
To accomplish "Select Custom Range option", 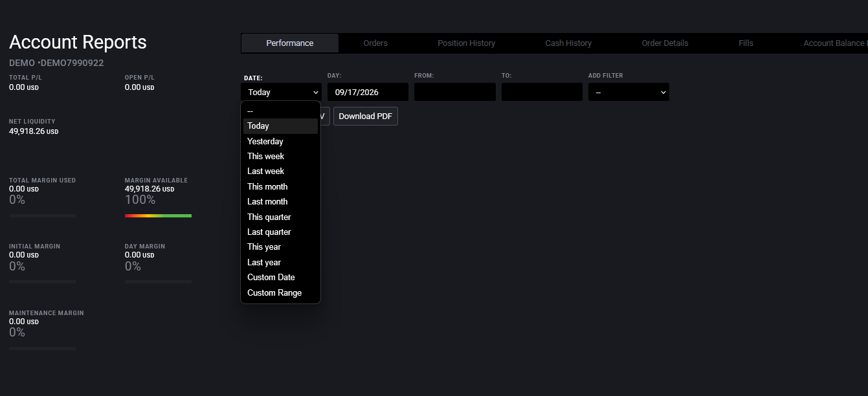I will point(280,292).
